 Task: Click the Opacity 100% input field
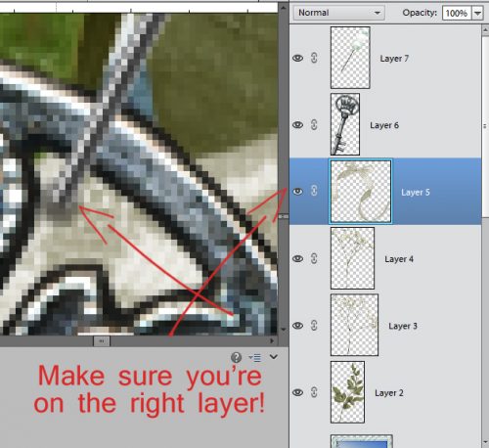457,13
